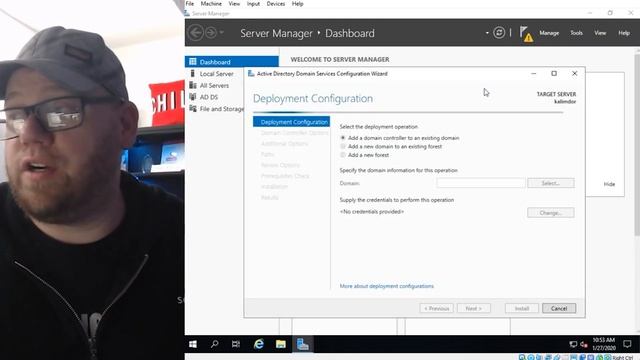Click the taskbar clock showing 10:53 AM
Viewport: 640px width, 360px height.
coord(604,344)
